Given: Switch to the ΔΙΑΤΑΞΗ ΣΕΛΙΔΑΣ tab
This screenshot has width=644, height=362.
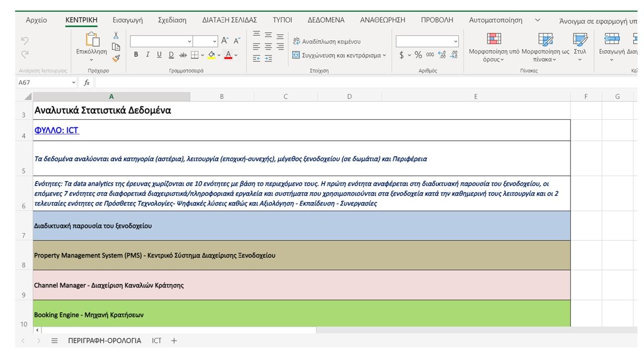Looking at the screenshot, I should 229,20.
